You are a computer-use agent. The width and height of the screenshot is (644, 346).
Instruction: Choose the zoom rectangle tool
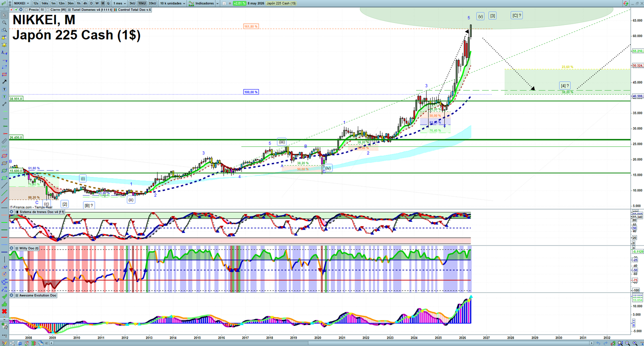click(x=4, y=30)
